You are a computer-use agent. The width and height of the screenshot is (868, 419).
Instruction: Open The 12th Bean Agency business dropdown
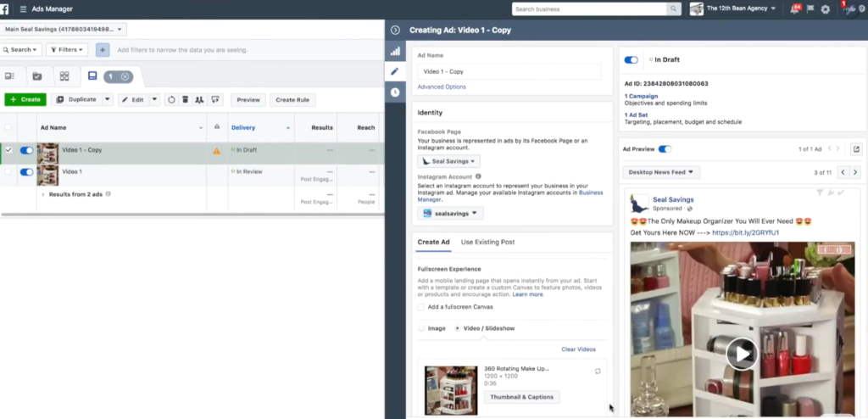[733, 8]
